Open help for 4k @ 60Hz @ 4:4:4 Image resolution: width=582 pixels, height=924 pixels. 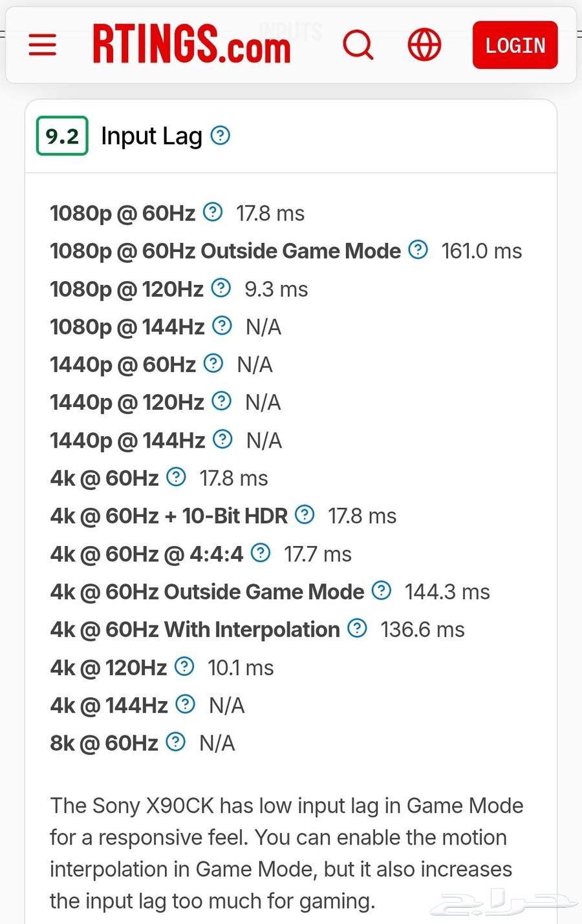(261, 552)
